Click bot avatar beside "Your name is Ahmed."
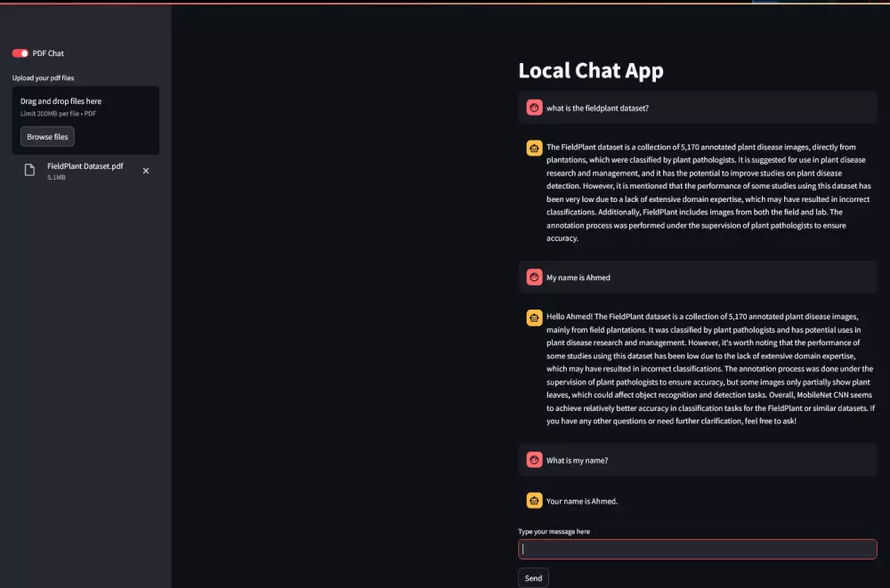890x588 pixels. [534, 501]
